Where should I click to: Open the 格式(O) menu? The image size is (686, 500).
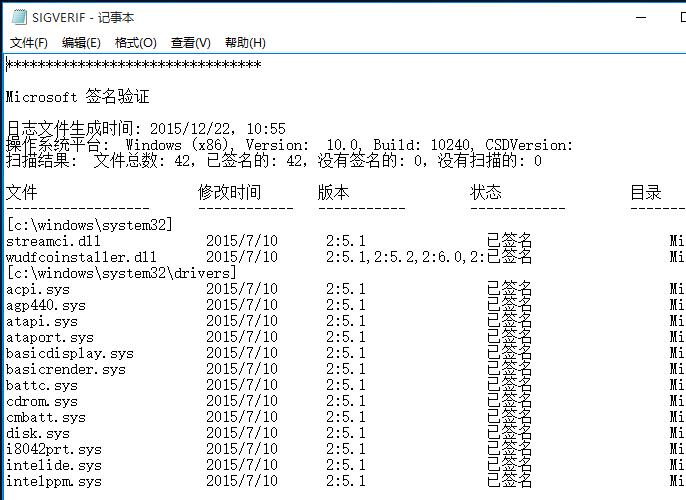tap(136, 43)
